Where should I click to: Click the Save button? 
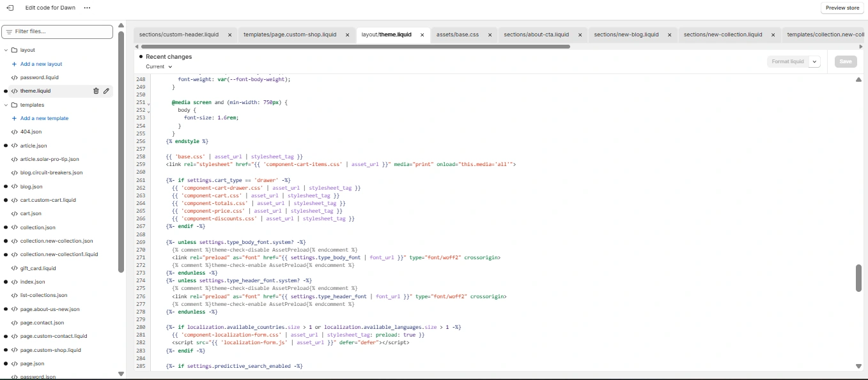pyautogui.click(x=846, y=61)
